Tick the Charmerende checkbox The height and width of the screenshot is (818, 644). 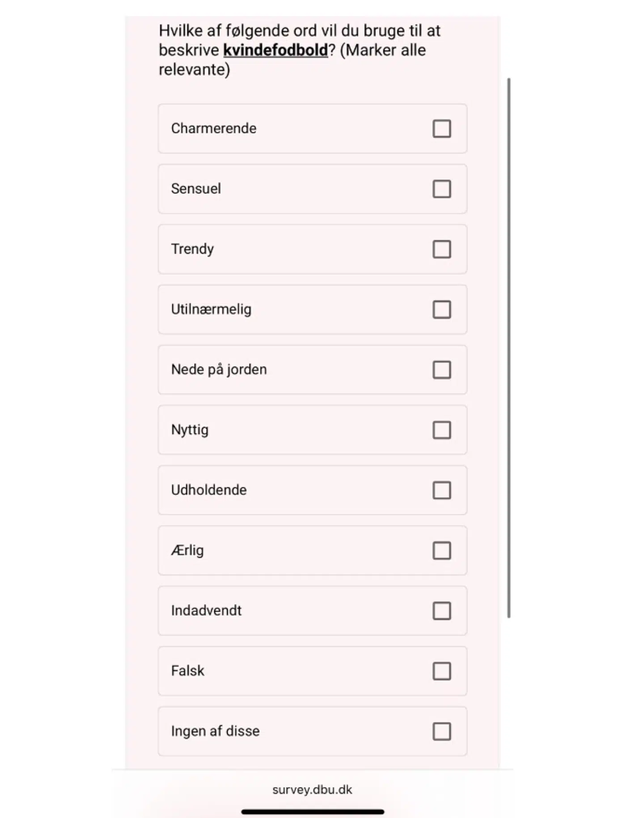click(441, 129)
